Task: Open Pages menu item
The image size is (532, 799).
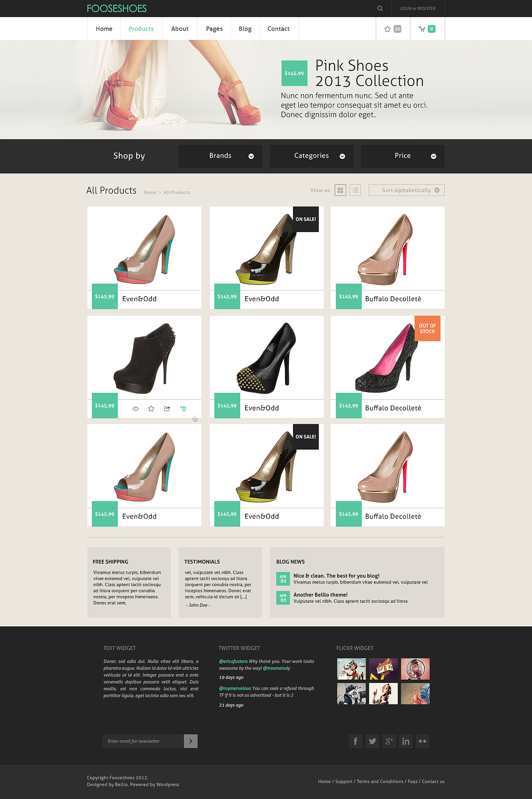Action: pyautogui.click(x=214, y=29)
